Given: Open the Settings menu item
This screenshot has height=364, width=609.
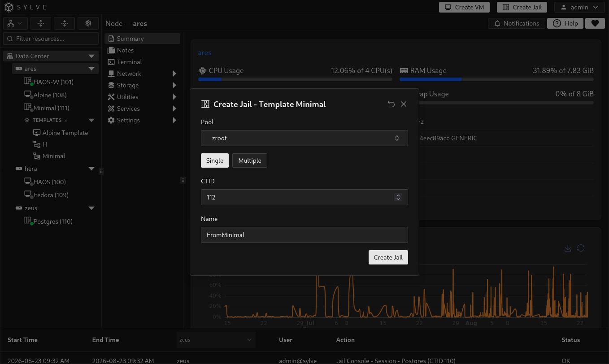Looking at the screenshot, I should click(143, 120).
